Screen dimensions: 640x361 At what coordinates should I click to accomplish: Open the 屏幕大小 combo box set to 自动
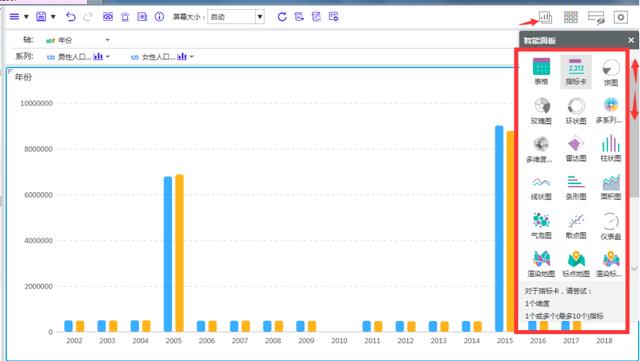tap(236, 17)
